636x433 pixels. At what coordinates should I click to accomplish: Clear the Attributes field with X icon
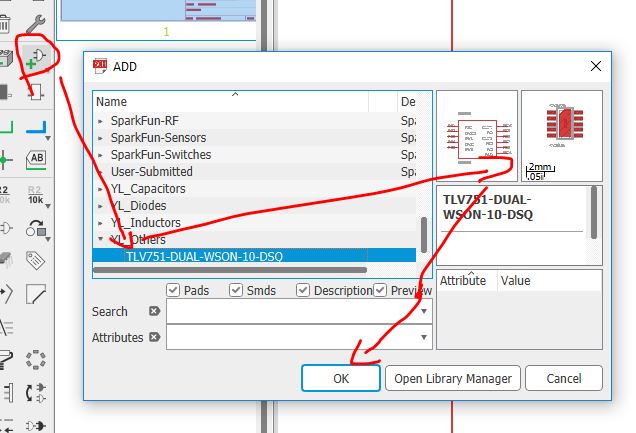[154, 338]
